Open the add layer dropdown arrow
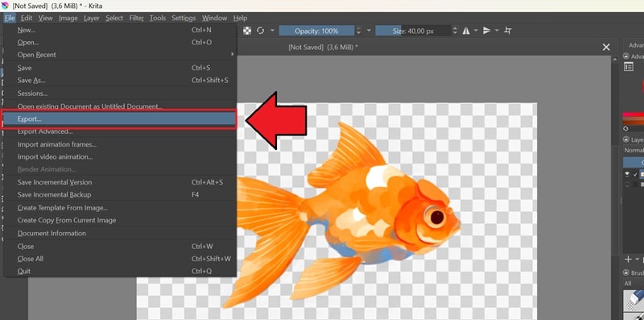The width and height of the screenshot is (644, 320). [x=638, y=259]
